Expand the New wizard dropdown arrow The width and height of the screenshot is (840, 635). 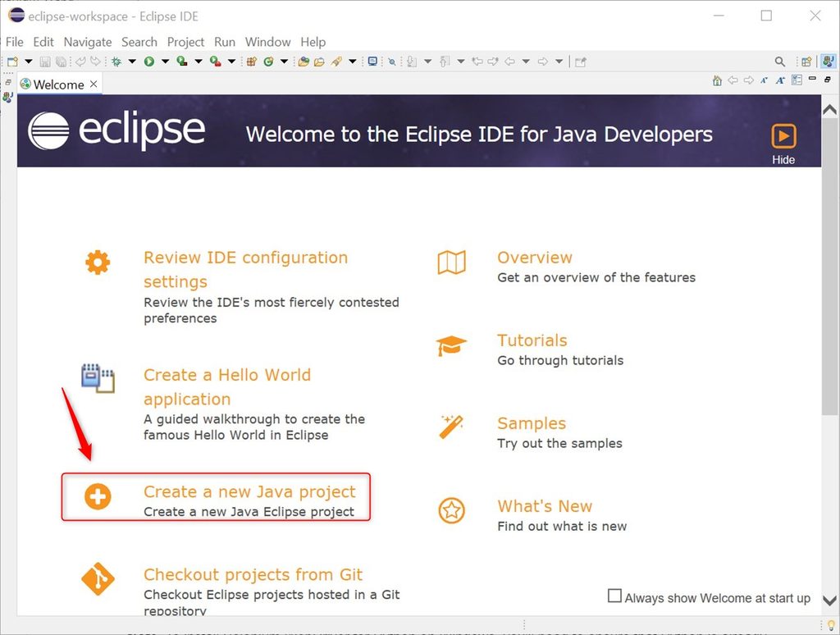coord(29,62)
